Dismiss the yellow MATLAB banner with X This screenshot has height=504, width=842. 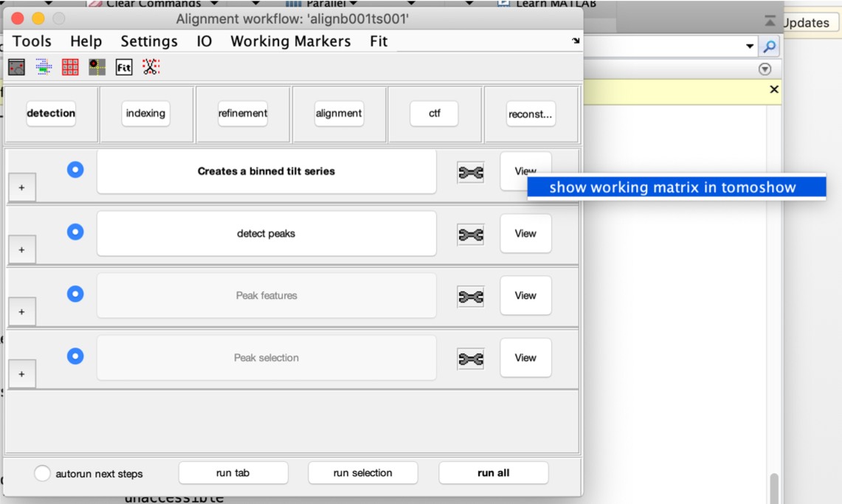[774, 89]
